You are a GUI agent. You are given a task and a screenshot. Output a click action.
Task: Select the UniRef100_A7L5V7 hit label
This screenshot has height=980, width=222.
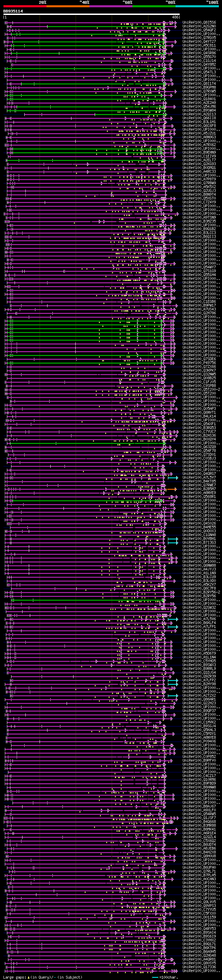tap(199, 477)
